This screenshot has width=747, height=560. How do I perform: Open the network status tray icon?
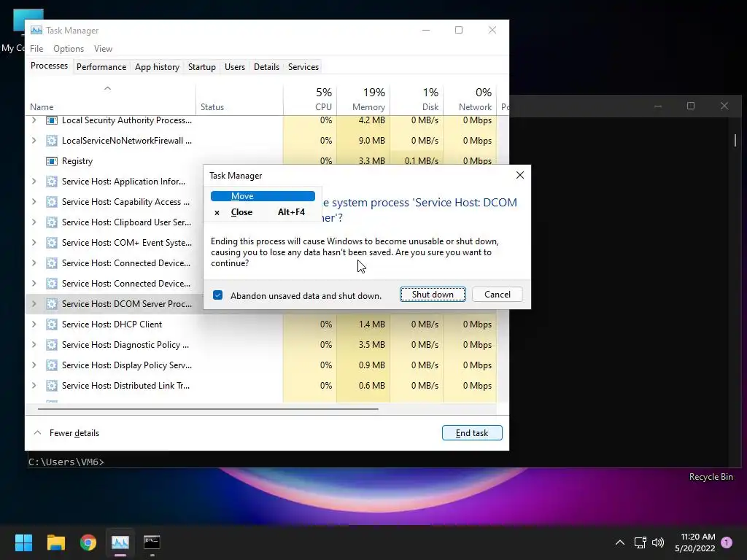pyautogui.click(x=640, y=542)
